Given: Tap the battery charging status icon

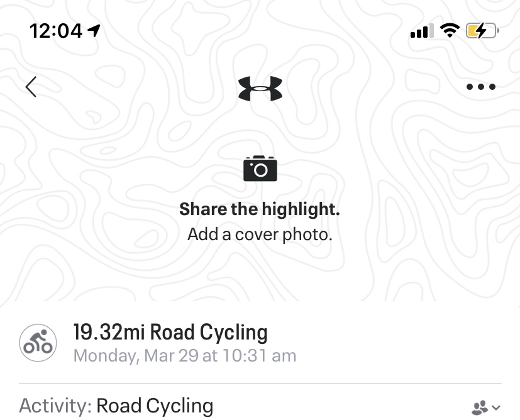Looking at the screenshot, I should [x=482, y=31].
